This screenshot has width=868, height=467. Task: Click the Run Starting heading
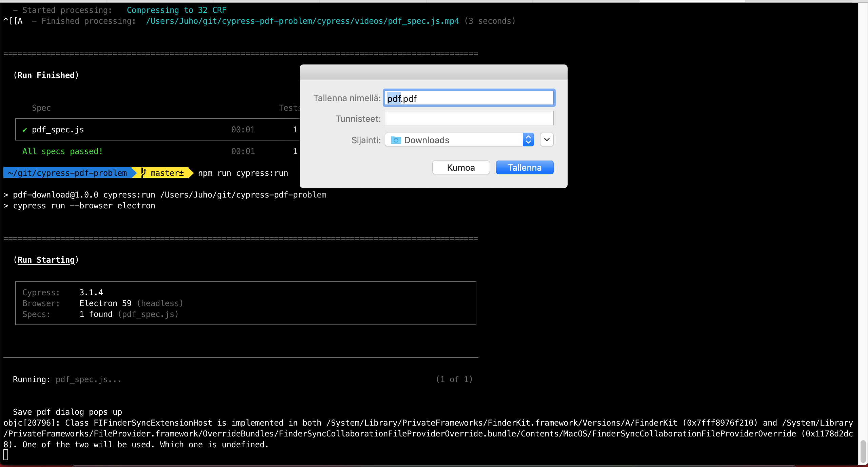[46, 260]
